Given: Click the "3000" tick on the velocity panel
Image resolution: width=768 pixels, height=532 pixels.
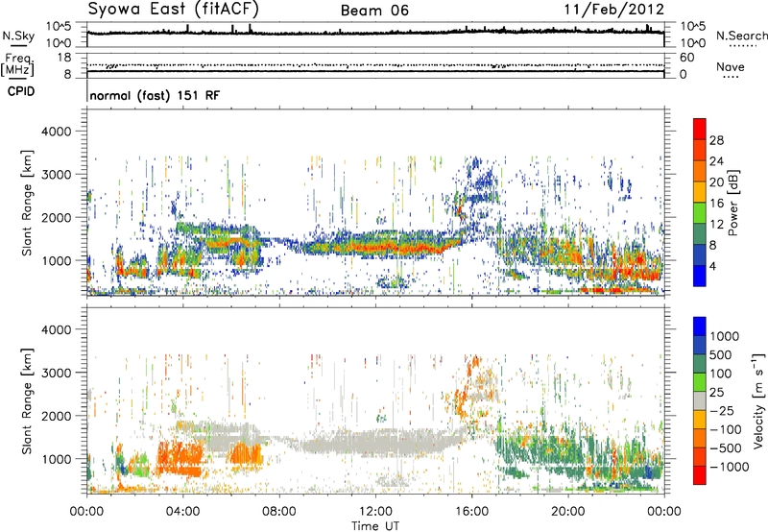Looking at the screenshot, I should (x=56, y=373).
